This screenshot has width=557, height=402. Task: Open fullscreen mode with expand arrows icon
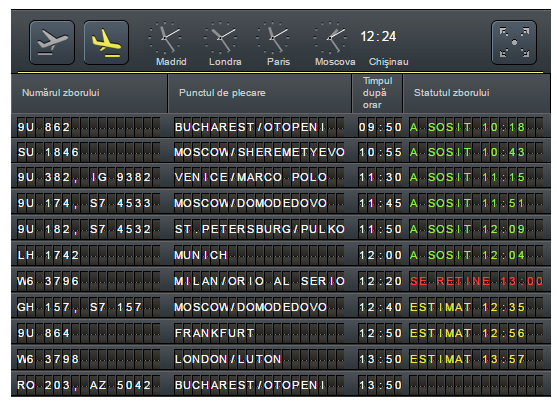pos(514,43)
